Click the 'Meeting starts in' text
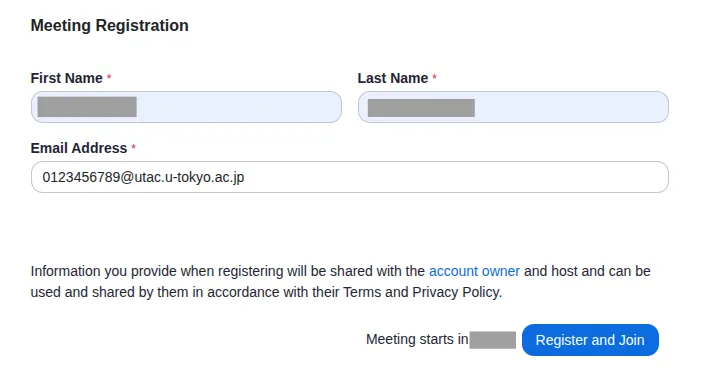 (417, 339)
